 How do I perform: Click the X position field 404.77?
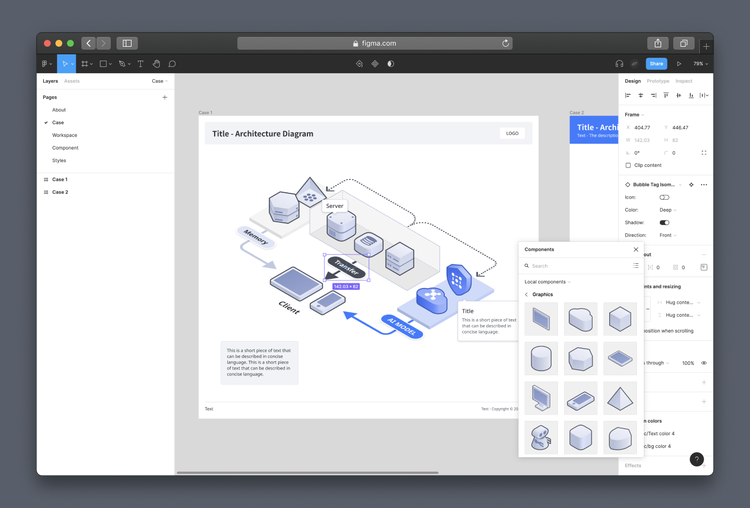[x=642, y=127]
